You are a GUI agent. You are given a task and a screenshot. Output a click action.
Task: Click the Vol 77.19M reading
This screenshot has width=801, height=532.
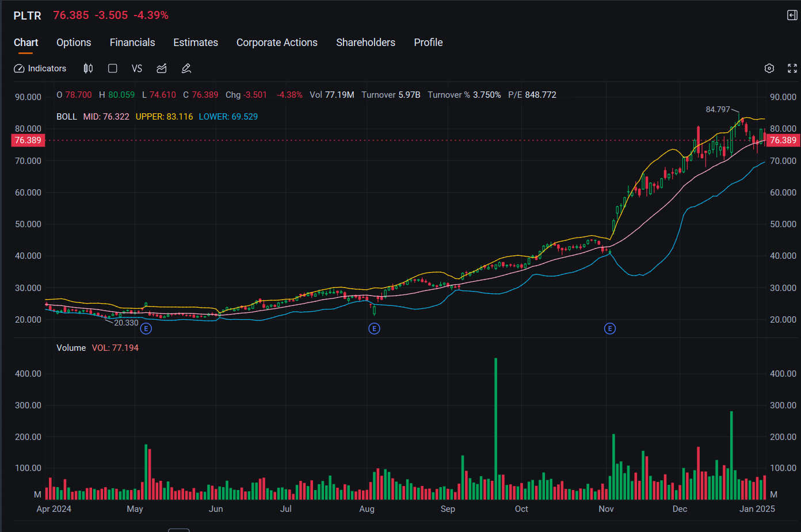click(332, 95)
